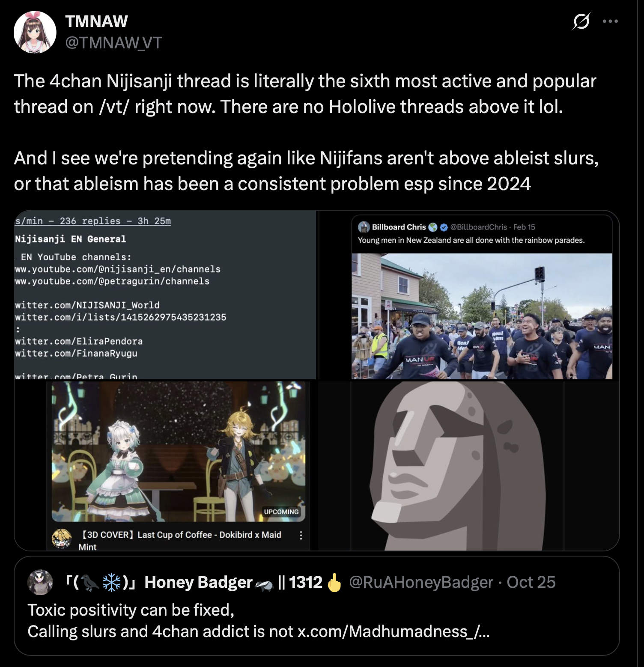Click TMNAW display name

coord(96,21)
